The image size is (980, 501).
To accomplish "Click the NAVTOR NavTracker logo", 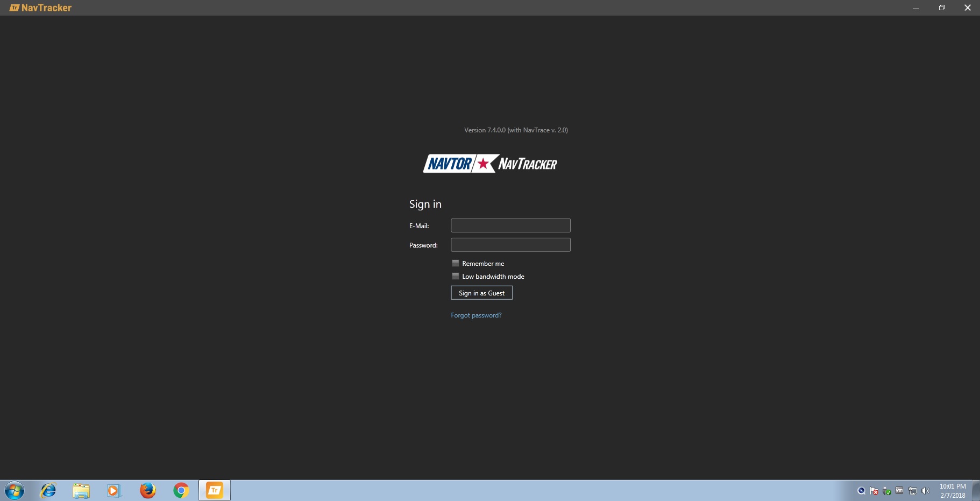I will (490, 164).
